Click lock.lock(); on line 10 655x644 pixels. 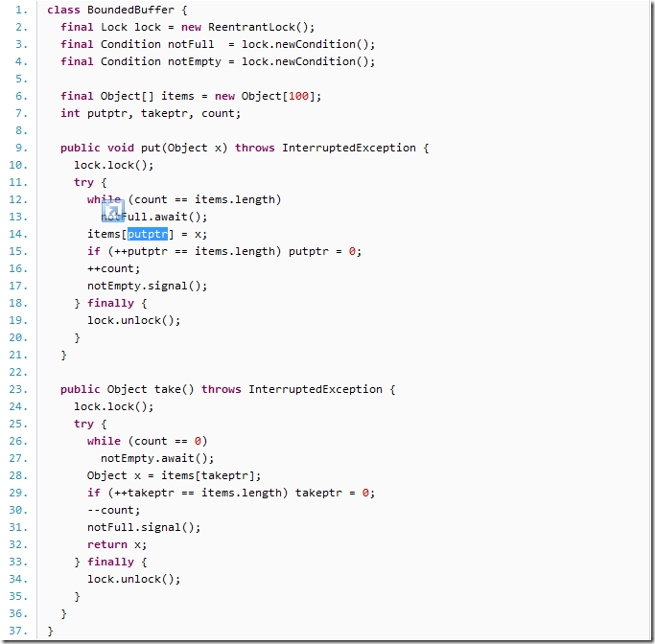113,165
